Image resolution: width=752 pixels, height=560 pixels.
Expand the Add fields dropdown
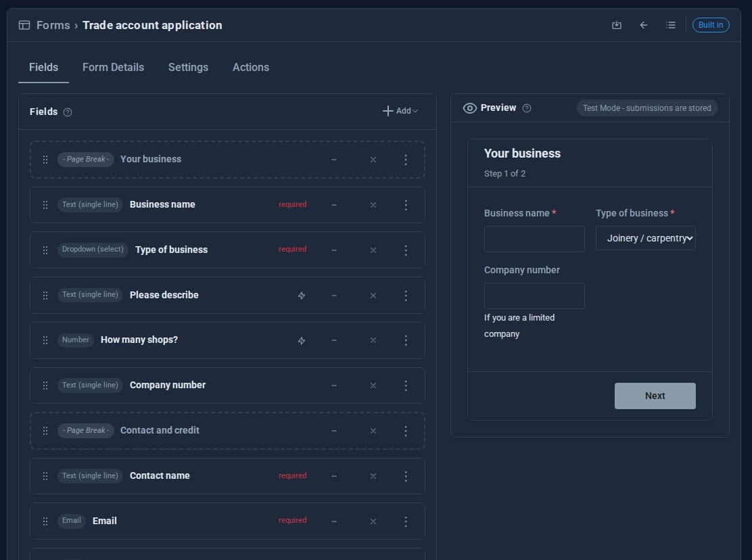point(400,111)
